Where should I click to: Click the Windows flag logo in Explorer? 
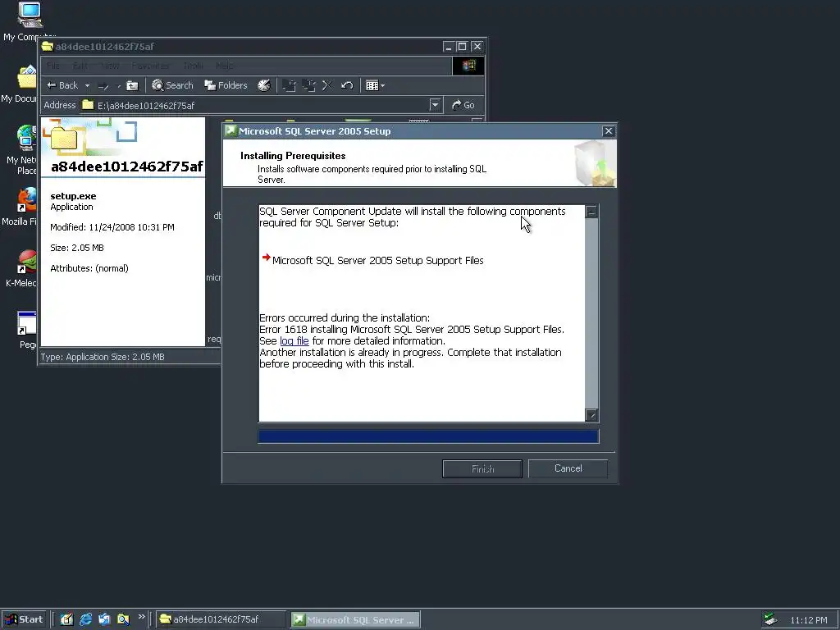[x=468, y=66]
